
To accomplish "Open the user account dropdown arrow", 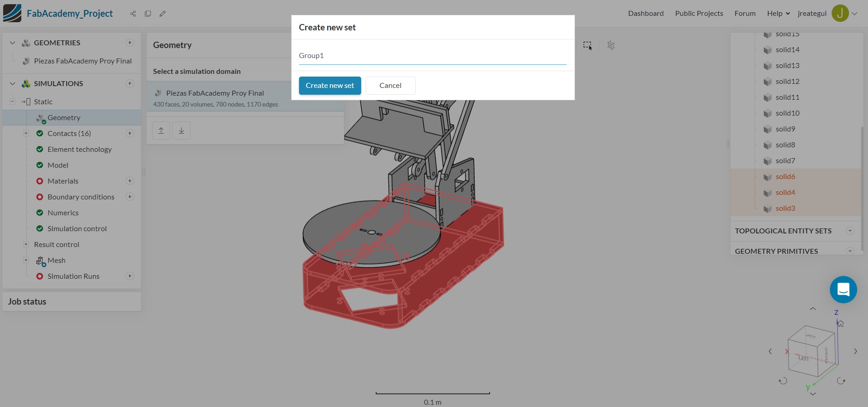I will click(854, 14).
